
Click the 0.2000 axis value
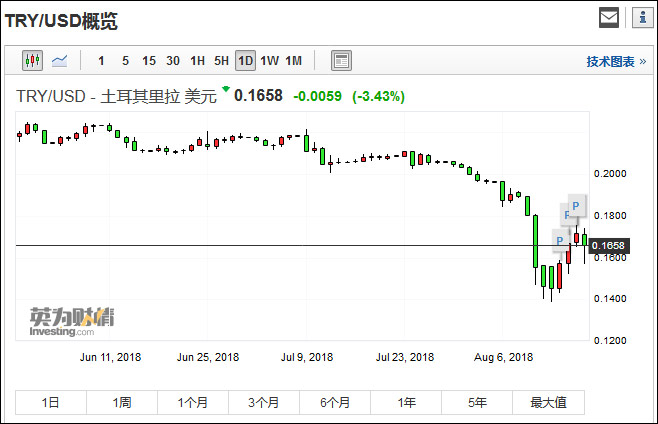(x=610, y=174)
